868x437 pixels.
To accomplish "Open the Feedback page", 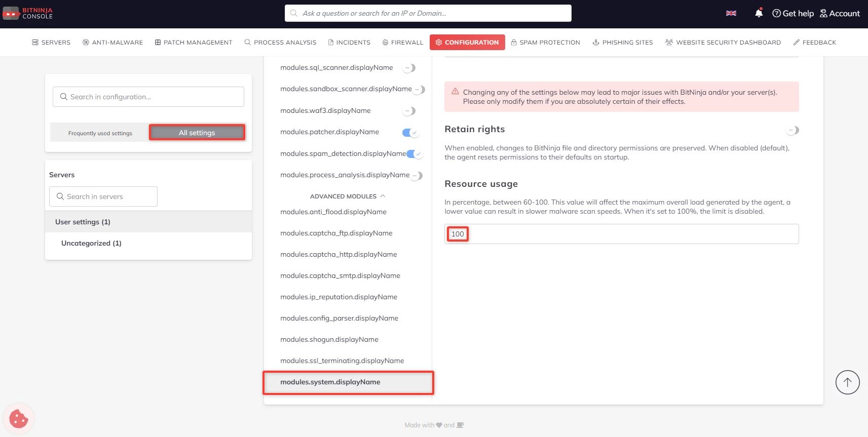I will [815, 43].
